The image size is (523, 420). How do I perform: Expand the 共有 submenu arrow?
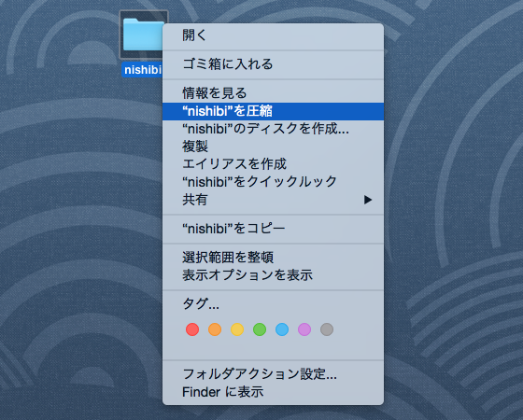coord(368,200)
